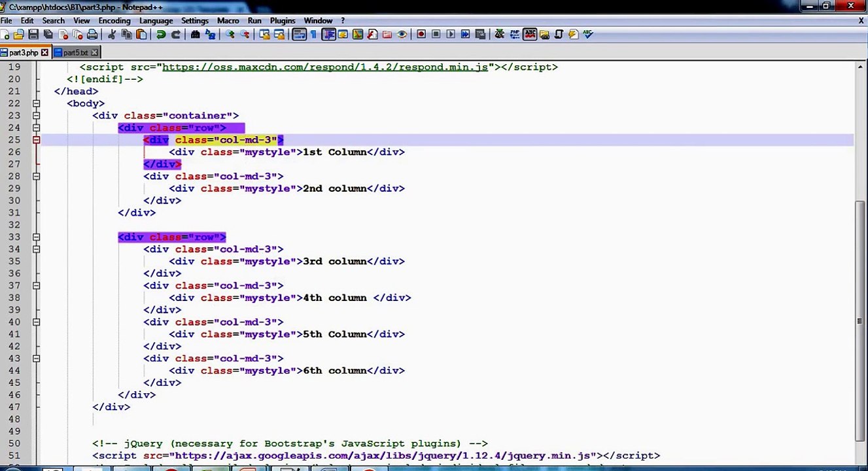
Task: Collapse the fold marker on line 43
Action: (36, 358)
